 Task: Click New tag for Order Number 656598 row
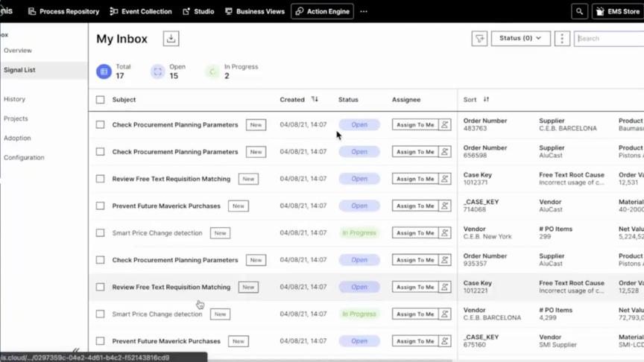256,152
